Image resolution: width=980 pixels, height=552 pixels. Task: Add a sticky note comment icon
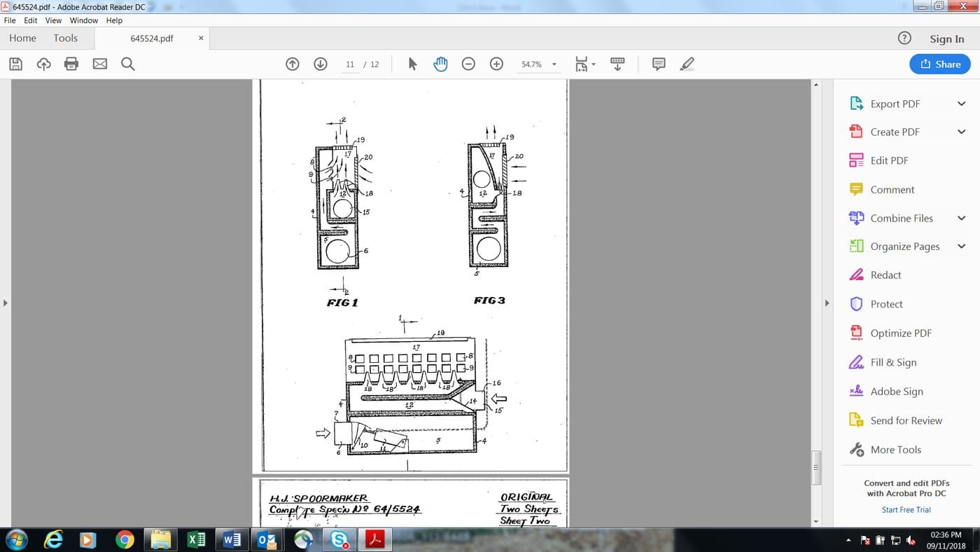659,64
